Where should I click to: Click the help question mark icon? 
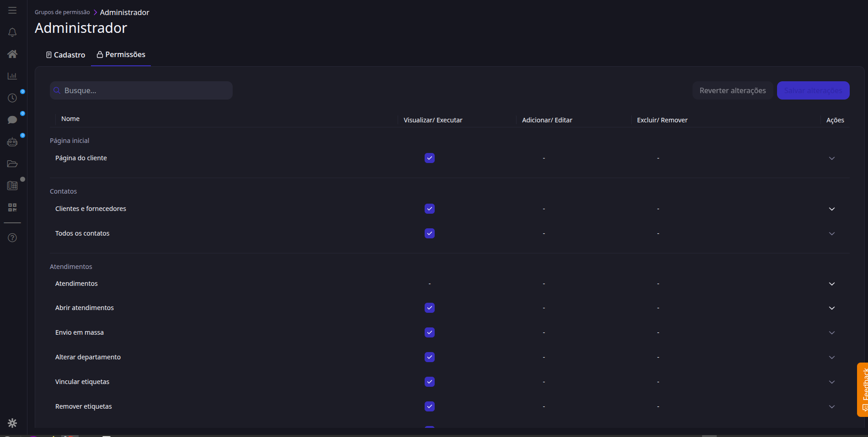pos(12,237)
